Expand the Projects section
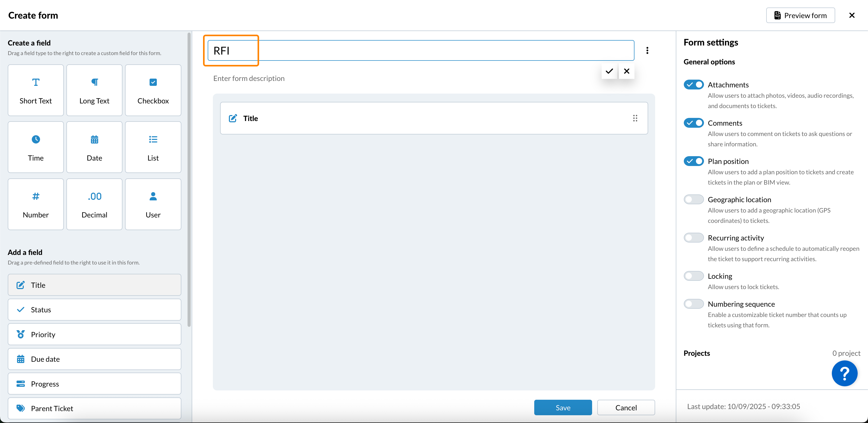 click(x=696, y=353)
